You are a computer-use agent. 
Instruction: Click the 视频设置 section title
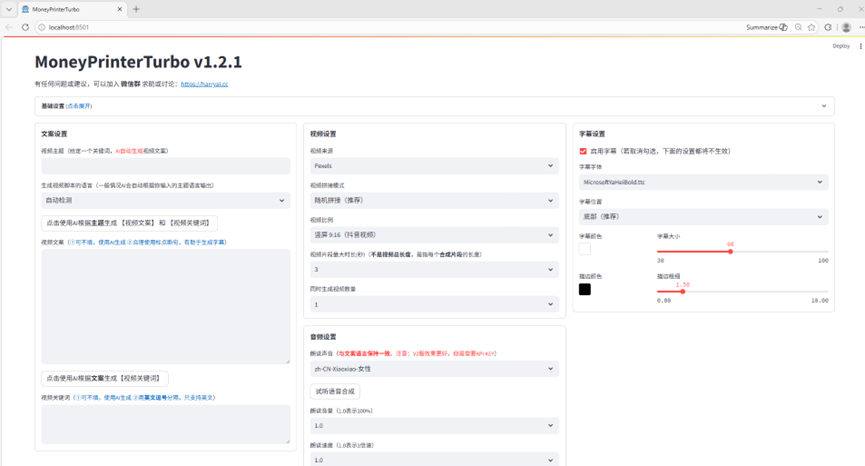point(323,134)
